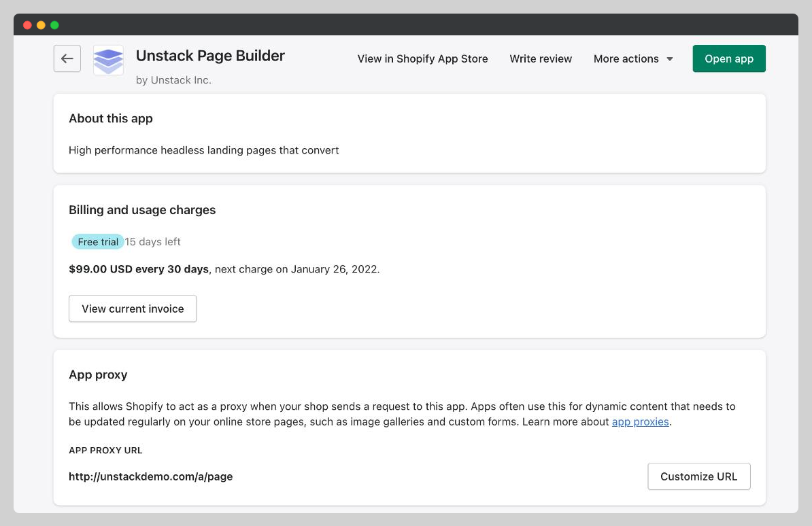Click the Customize URL button
The height and width of the screenshot is (526, 812).
point(698,476)
